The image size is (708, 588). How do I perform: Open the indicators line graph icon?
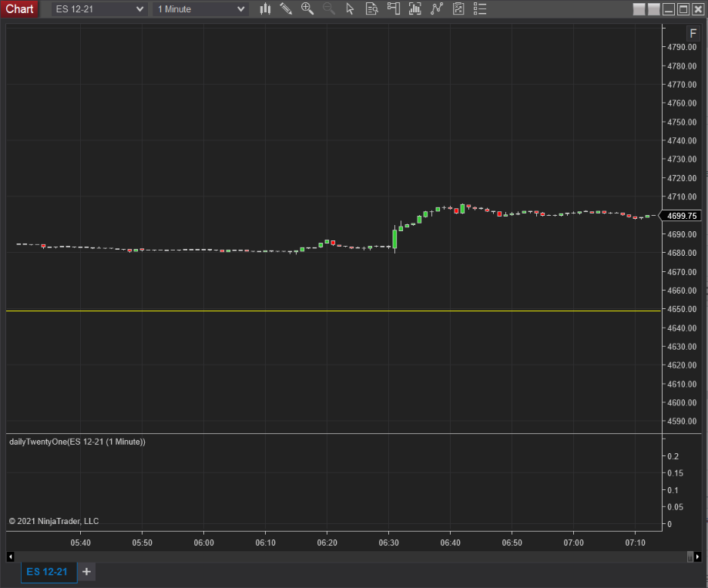[x=437, y=8]
